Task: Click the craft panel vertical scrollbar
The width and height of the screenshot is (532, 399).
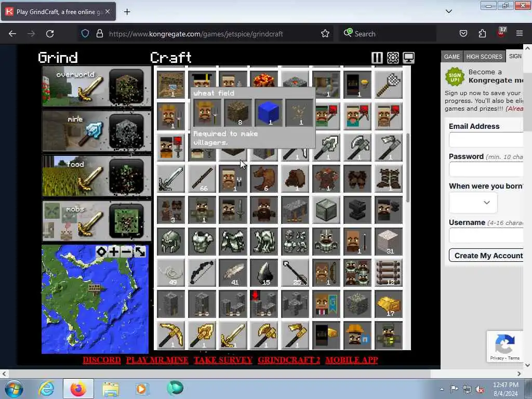Action: (408, 168)
